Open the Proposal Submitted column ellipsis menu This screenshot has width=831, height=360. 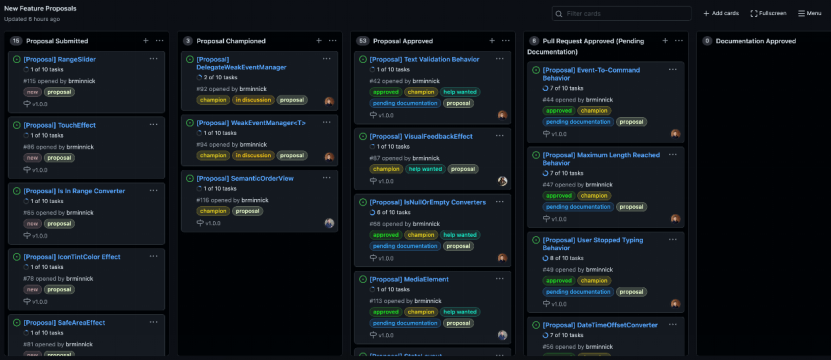160,41
